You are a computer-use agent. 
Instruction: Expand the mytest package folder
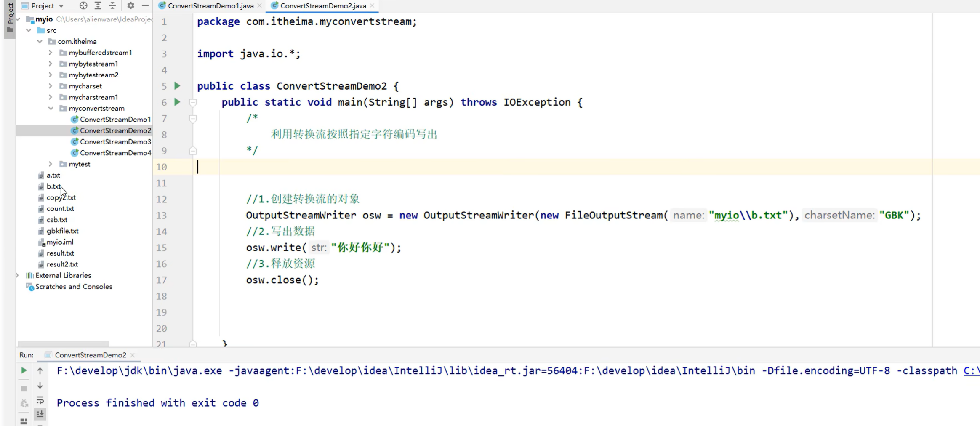point(50,164)
